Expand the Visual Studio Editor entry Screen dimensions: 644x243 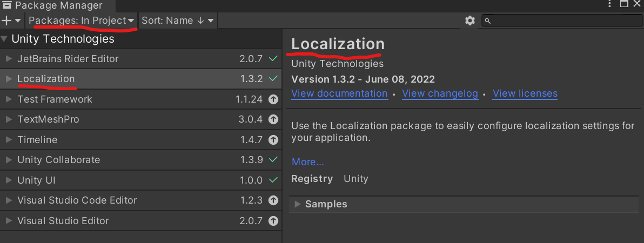pyautogui.click(x=9, y=220)
